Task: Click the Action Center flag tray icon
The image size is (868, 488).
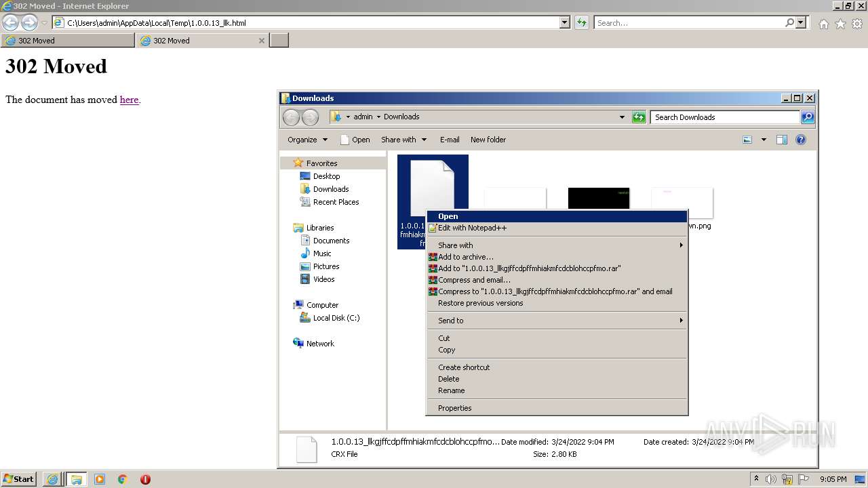Action: point(804,479)
